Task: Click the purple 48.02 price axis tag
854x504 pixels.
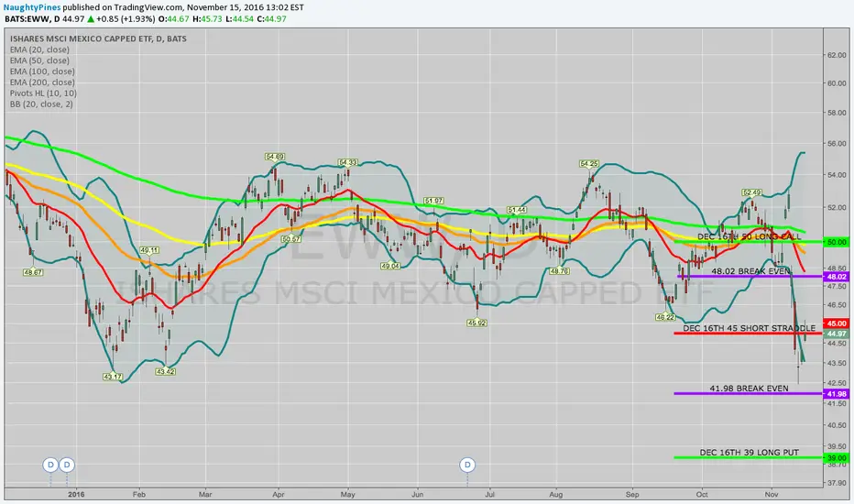Action: point(836,277)
